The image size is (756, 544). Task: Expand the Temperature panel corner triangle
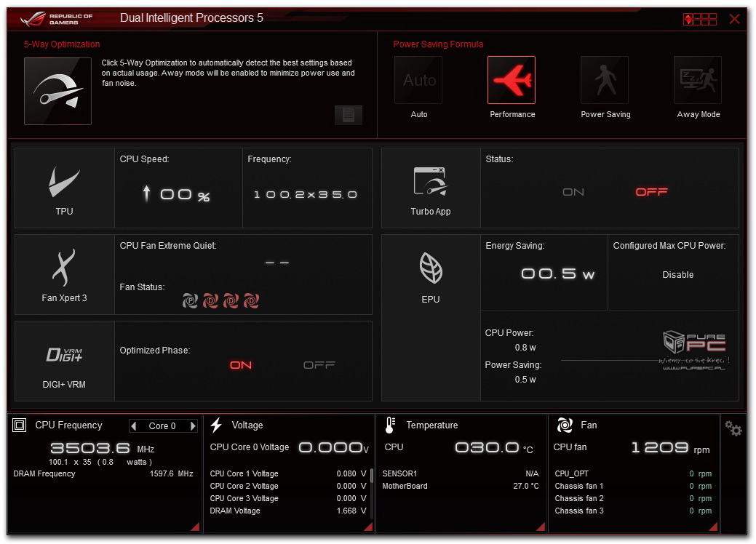coord(541,527)
